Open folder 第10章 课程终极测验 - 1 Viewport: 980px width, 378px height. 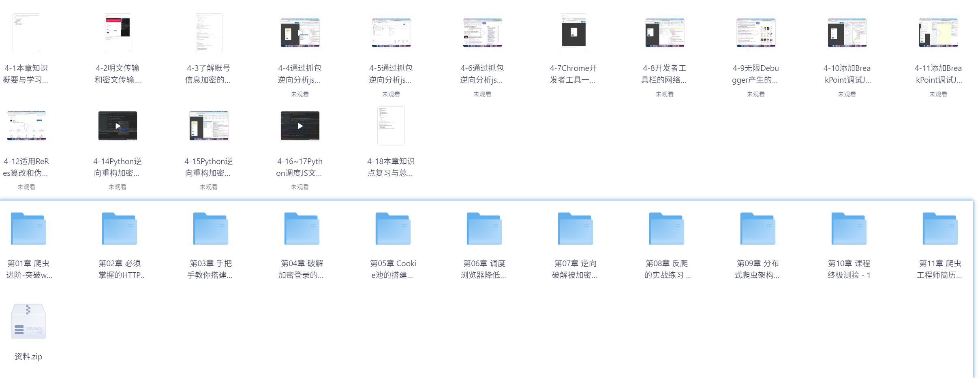pos(849,229)
